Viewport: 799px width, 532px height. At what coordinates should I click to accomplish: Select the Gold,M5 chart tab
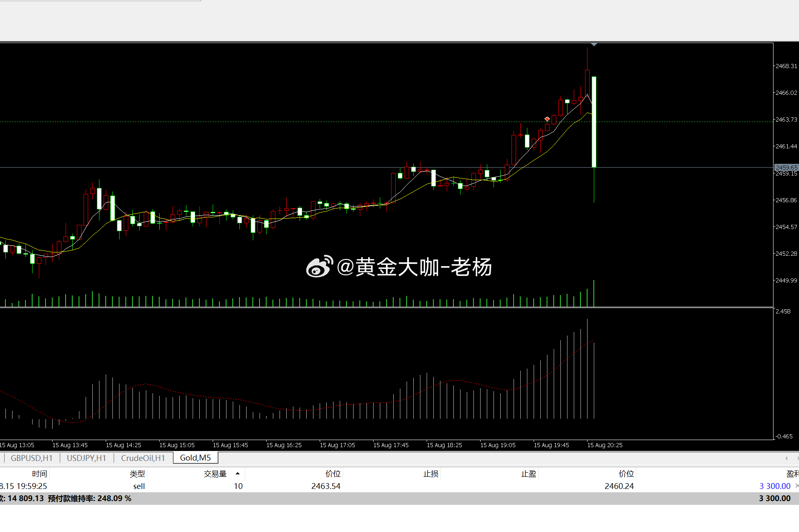(195, 458)
